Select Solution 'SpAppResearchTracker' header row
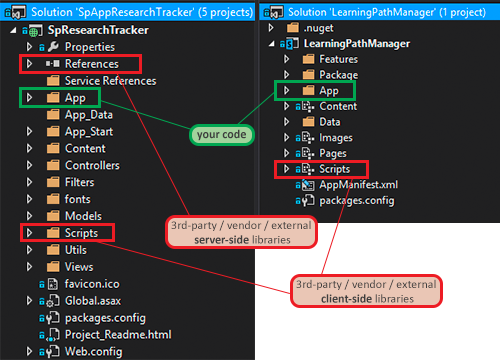Viewport: 500px width, 360px height. click(127, 12)
